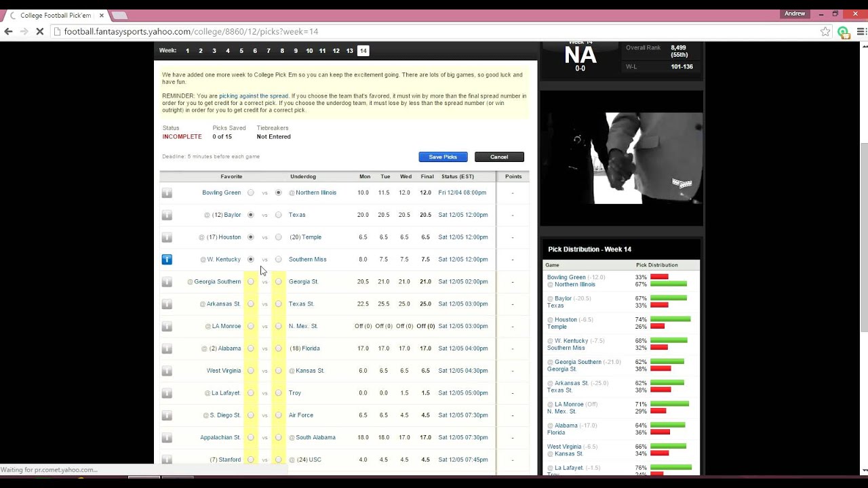Open matchup info icon for La Lafayet. row

pyautogui.click(x=167, y=393)
